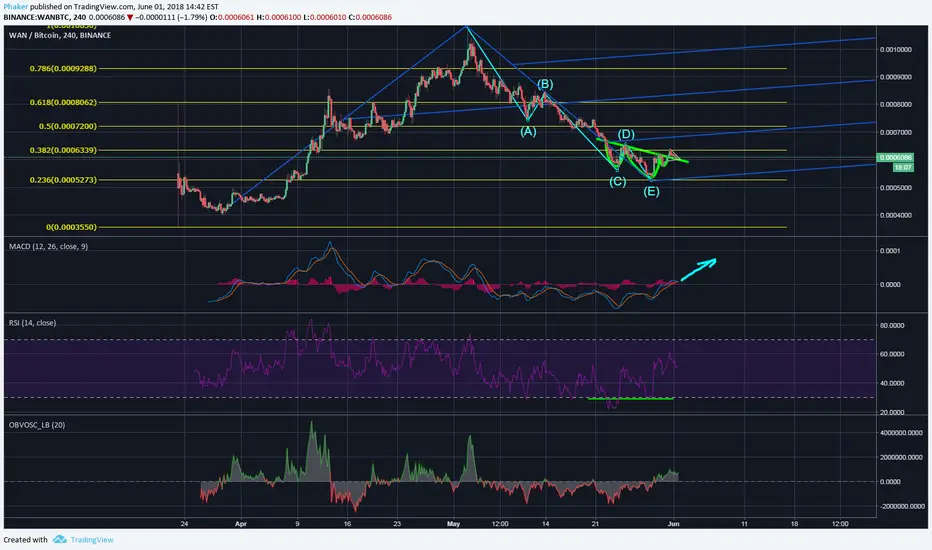This screenshot has width=932, height=550.
Task: Click the -2000000.0000 OBV axis label
Action: [x=901, y=507]
